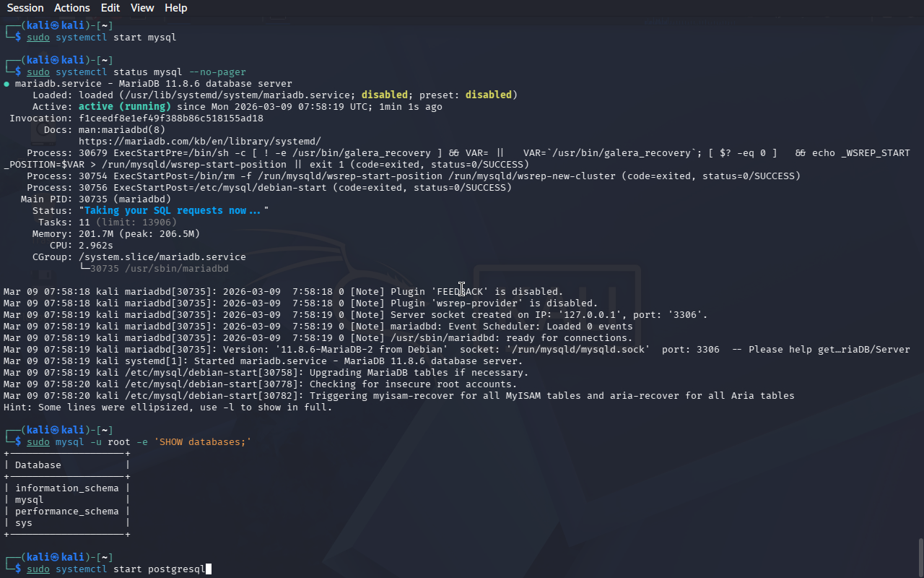Select the information_schema database row
This screenshot has height=578, width=924.
[66, 488]
